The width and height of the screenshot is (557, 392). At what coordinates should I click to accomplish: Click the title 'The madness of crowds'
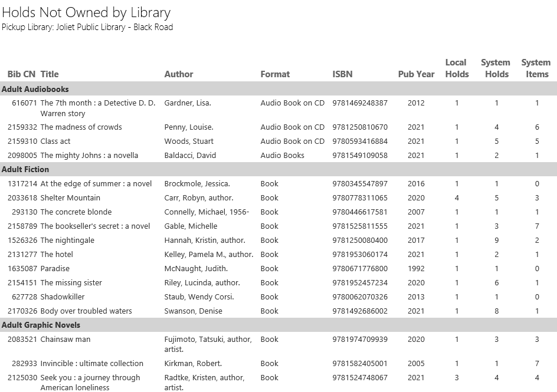click(81, 127)
